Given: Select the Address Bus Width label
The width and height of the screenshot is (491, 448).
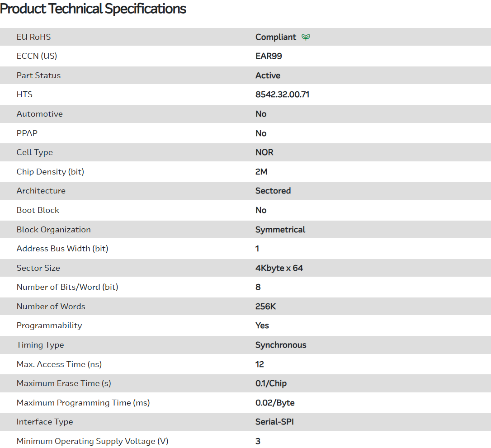Looking at the screenshot, I should pyautogui.click(x=62, y=249).
